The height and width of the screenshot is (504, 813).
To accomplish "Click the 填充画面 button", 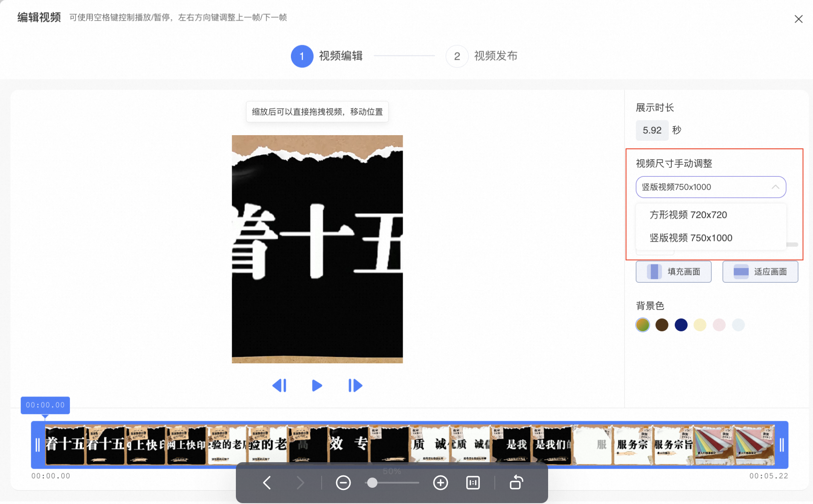I will point(674,272).
